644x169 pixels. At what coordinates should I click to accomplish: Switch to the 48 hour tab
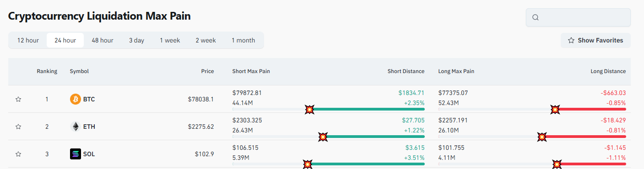(x=103, y=40)
